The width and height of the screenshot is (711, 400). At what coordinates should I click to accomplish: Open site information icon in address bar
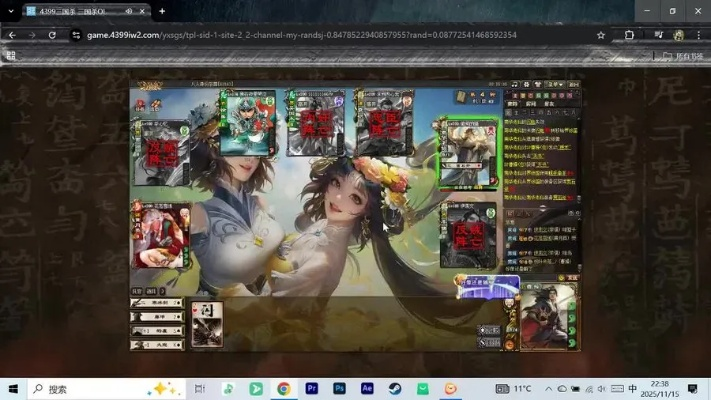(76, 35)
